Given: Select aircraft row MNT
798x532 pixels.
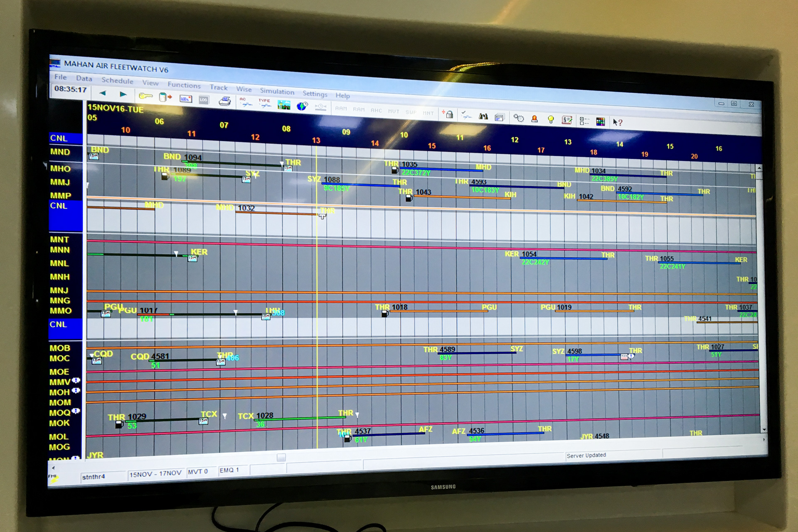Looking at the screenshot, I should tap(59, 239).
